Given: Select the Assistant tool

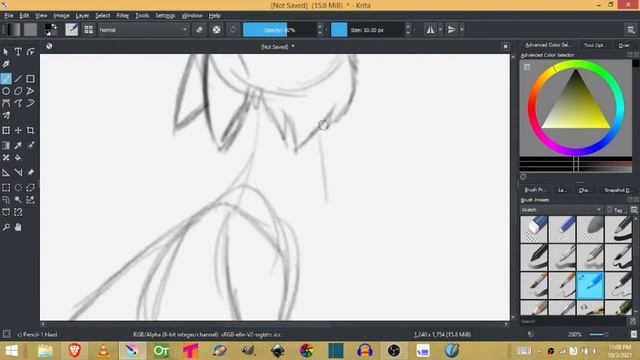Looking at the screenshot, I should point(6,173).
